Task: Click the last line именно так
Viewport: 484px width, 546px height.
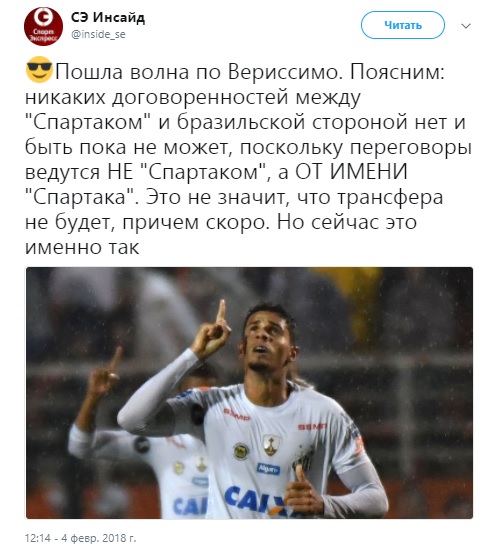Action: point(82,248)
